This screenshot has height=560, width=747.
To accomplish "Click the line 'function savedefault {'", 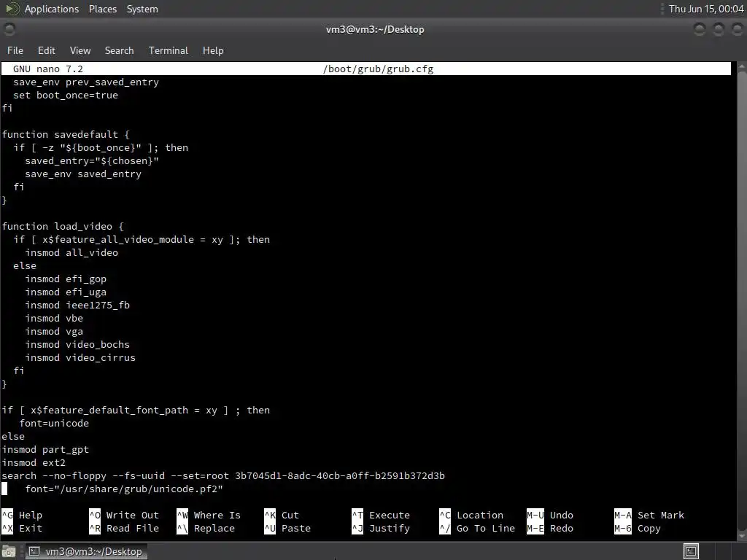I will (66, 135).
